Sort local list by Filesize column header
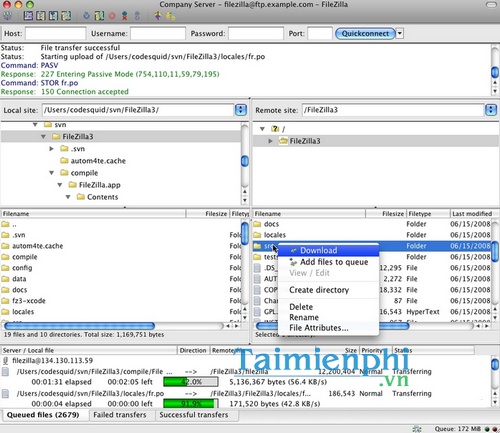Image resolution: width=500 pixels, height=433 pixels. (x=207, y=214)
